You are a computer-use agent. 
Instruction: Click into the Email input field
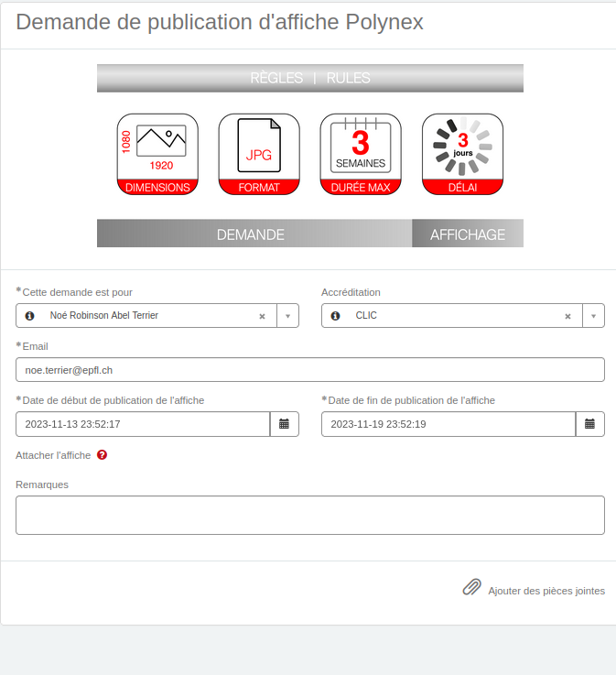click(x=310, y=369)
